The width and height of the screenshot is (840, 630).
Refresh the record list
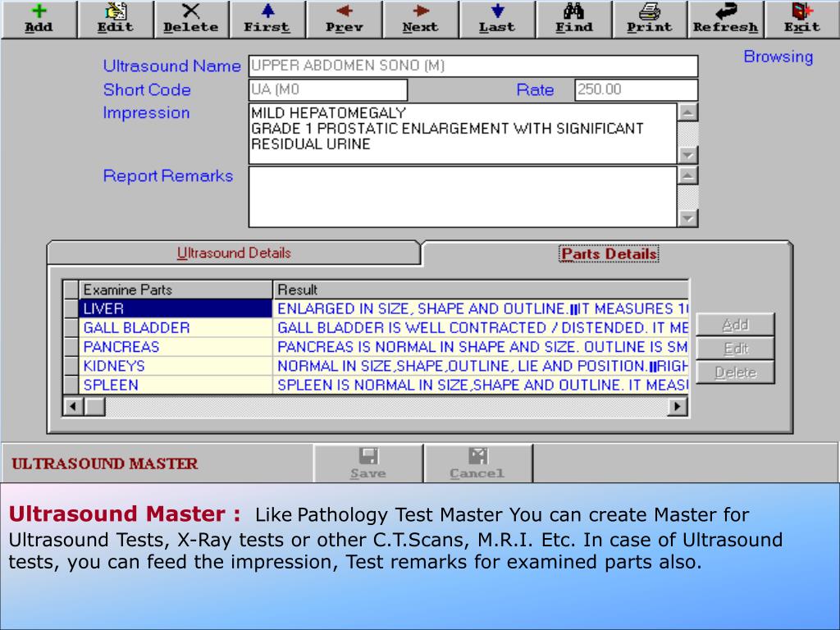726,20
